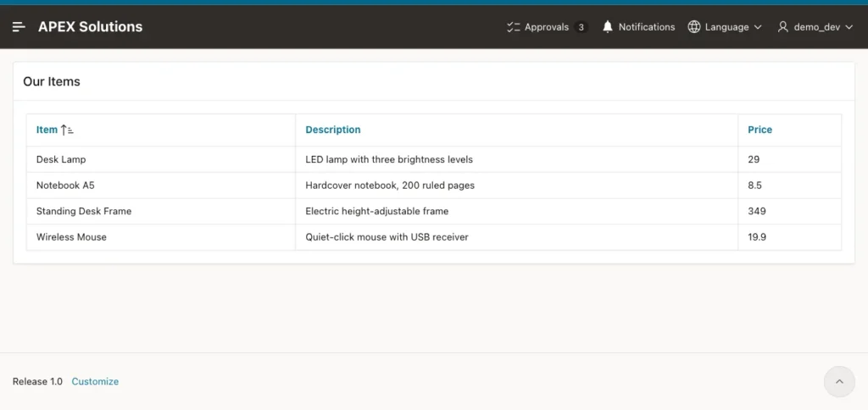The image size is (868, 410).
Task: Click the price value 8.5
Action: 754,186
